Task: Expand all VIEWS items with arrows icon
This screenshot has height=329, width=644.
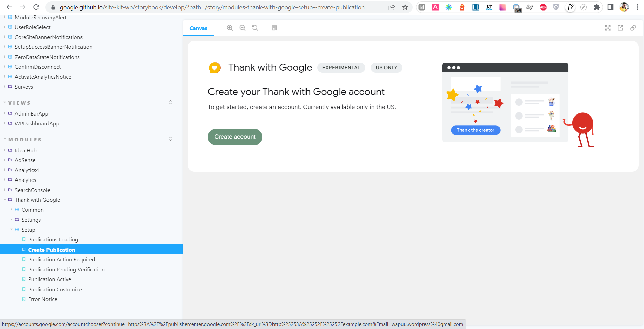Action: coord(170,102)
